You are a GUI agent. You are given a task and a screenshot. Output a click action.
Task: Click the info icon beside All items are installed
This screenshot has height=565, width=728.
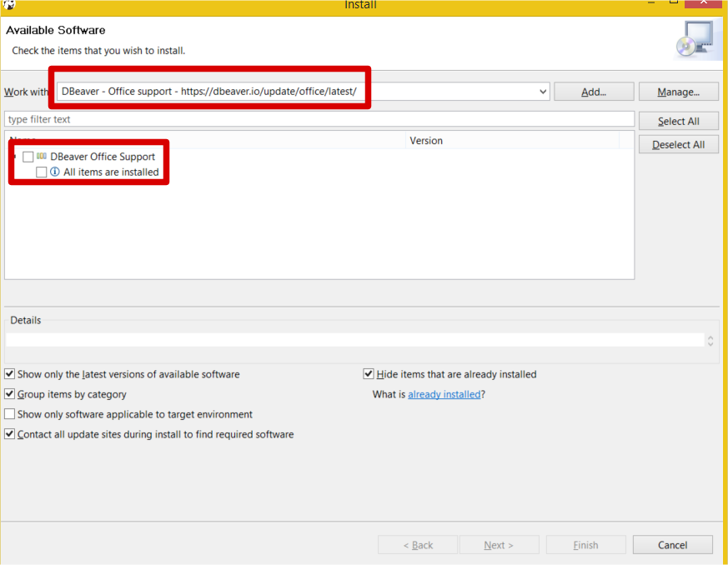(x=55, y=172)
